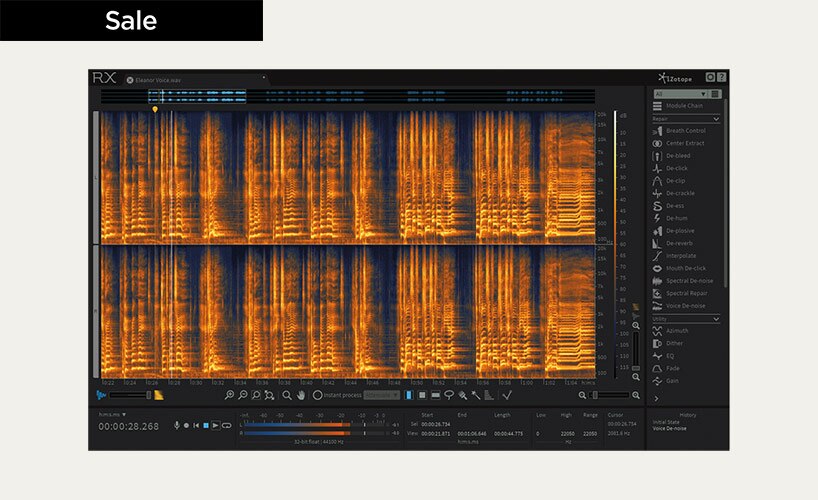Screen dimensions: 818x500
Task: Start playback with the play button
Action: pos(215,425)
